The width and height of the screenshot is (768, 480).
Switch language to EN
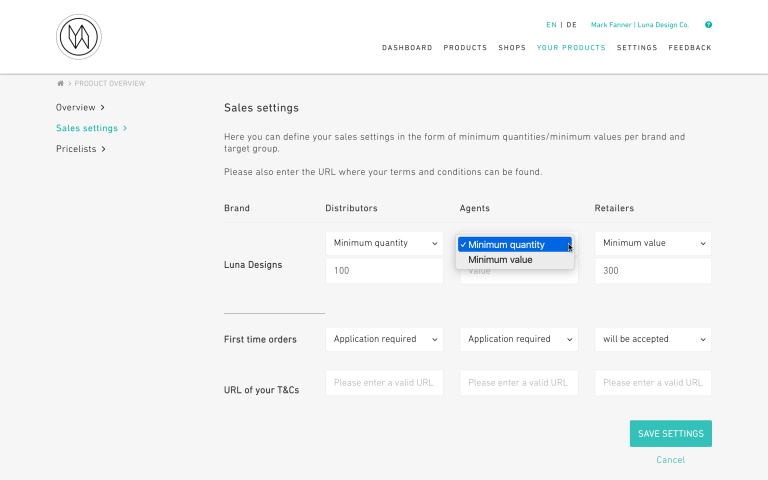pos(552,24)
